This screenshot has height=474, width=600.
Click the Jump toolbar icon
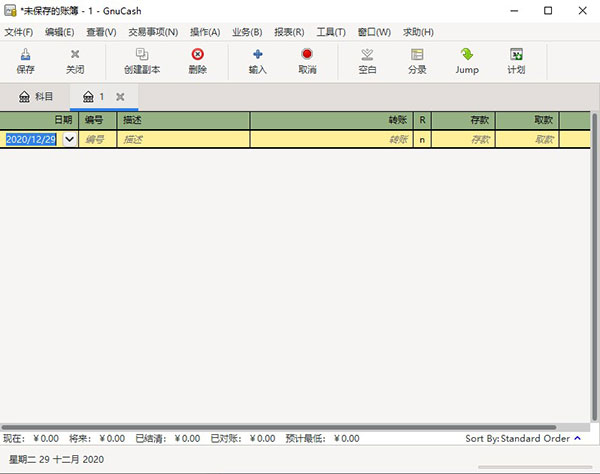point(467,56)
